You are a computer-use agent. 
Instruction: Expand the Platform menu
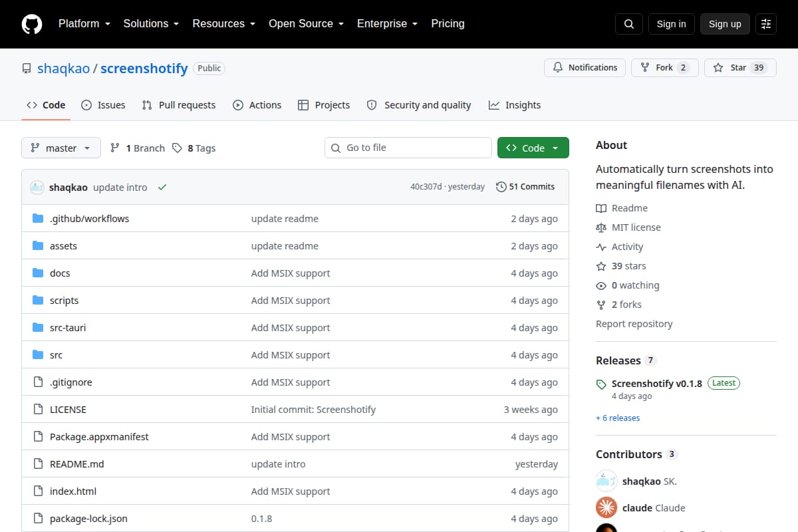[x=84, y=24]
